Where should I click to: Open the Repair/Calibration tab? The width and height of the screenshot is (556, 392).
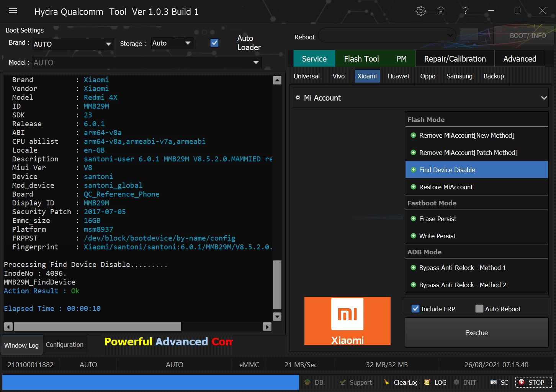click(455, 59)
